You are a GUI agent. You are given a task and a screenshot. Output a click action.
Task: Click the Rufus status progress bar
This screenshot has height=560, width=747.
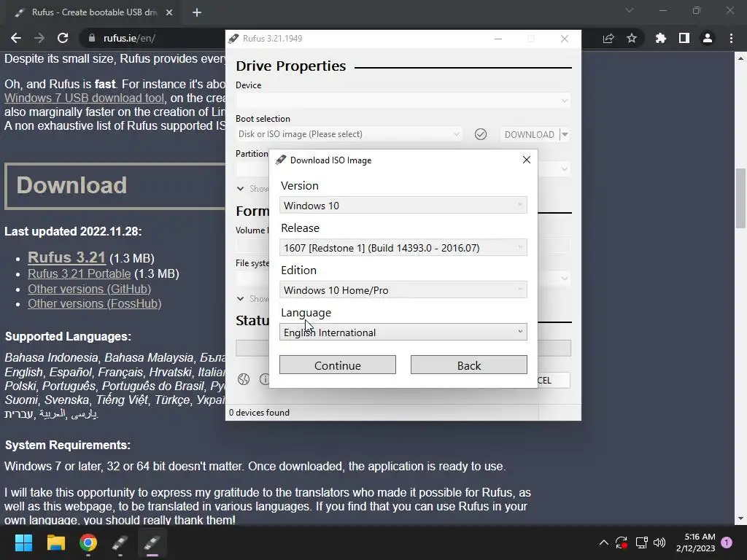coord(403,348)
